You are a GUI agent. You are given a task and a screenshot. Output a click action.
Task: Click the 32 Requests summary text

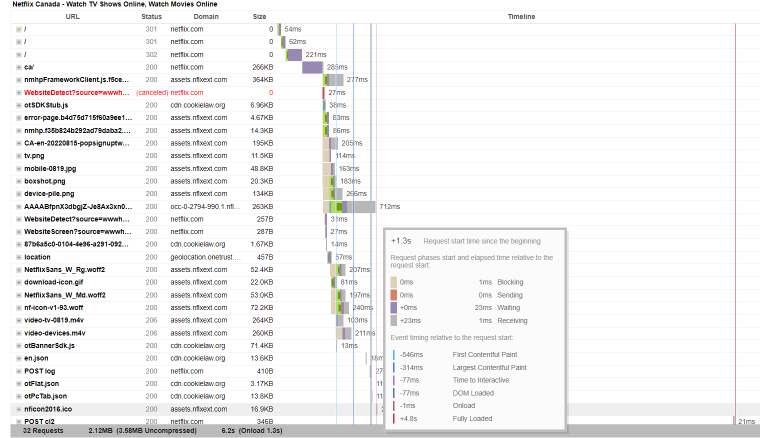[x=43, y=431]
